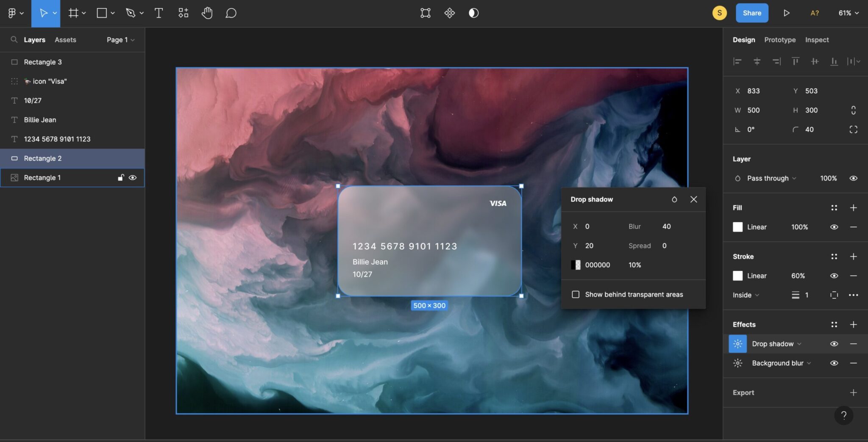
Task: Switch to the Prototype tab
Action: click(780, 39)
